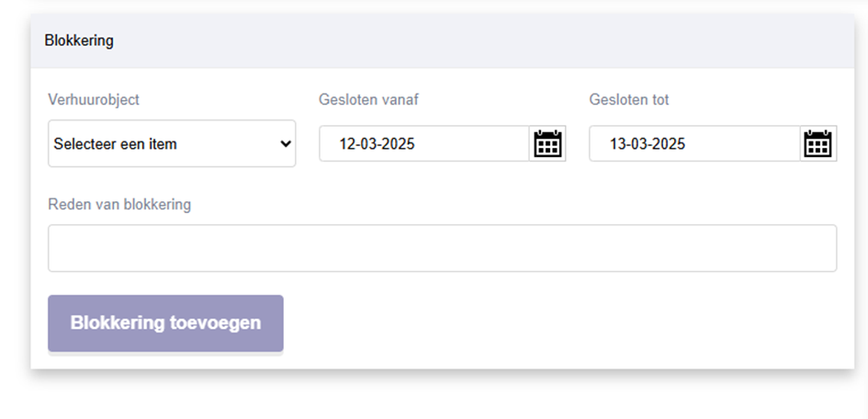The image size is (868, 419).
Task: Click the Blokkering toevoegen button
Action: click(x=165, y=323)
